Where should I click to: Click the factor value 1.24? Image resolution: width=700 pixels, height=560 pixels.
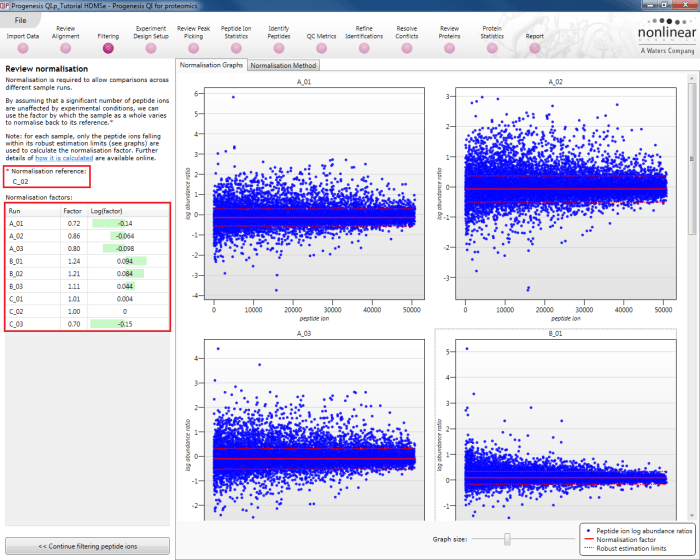74,261
